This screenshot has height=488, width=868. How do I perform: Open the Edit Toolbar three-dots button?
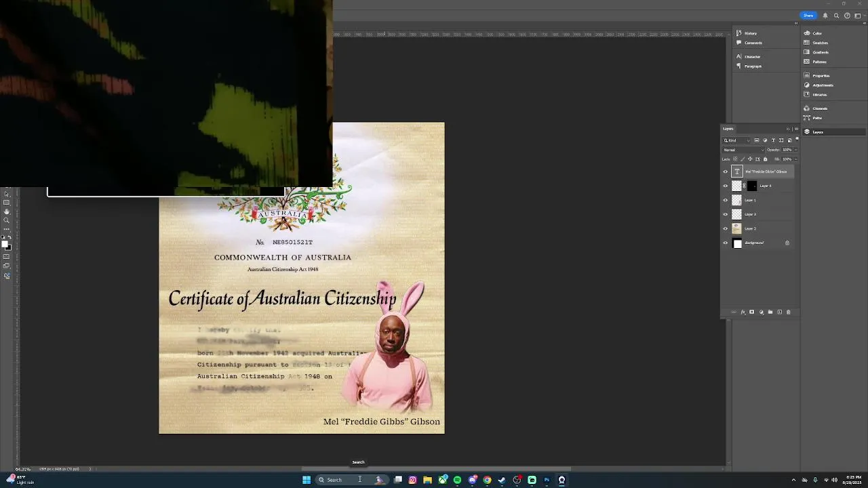(x=6, y=229)
